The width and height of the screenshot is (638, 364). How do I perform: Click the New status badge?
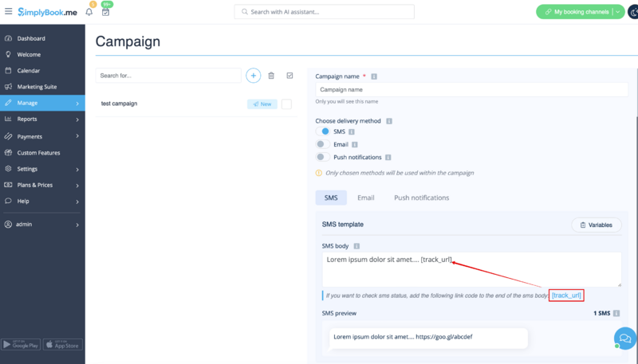pyautogui.click(x=262, y=104)
